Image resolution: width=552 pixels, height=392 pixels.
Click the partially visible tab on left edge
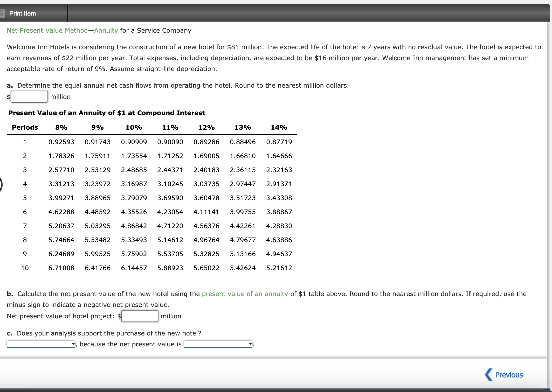[1, 184]
